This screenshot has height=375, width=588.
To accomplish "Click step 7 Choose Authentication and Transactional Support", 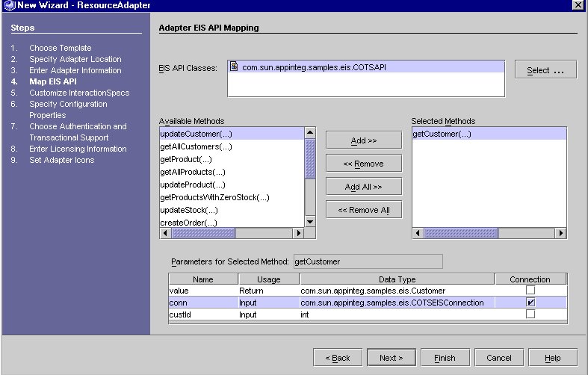I will pos(78,132).
